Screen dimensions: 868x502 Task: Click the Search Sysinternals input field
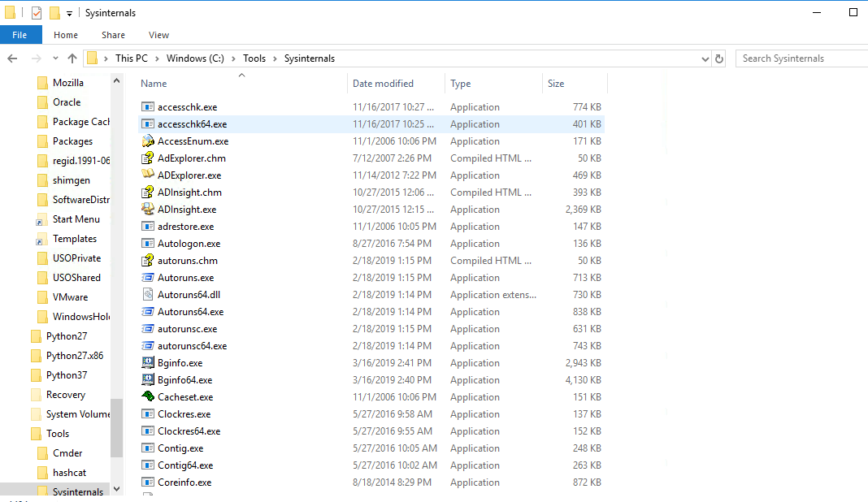point(801,58)
